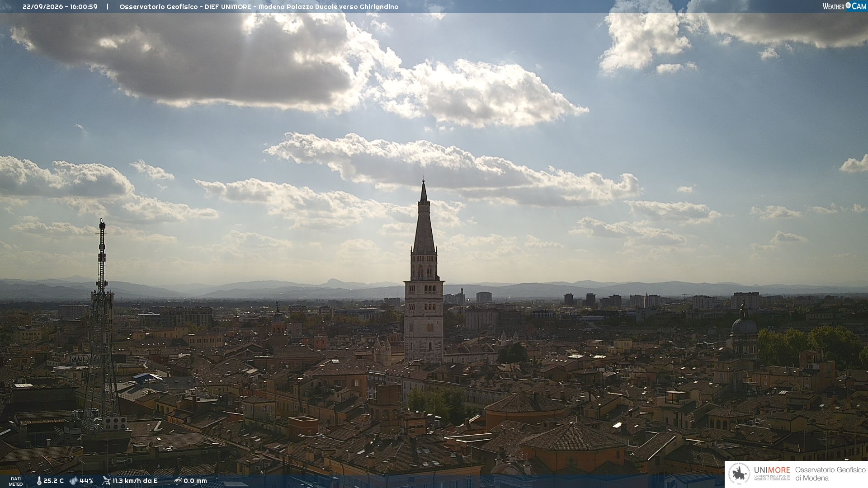Screen dimensions: 868x488
Task: Click the thermometer temperature icon
Action: coord(39,481)
